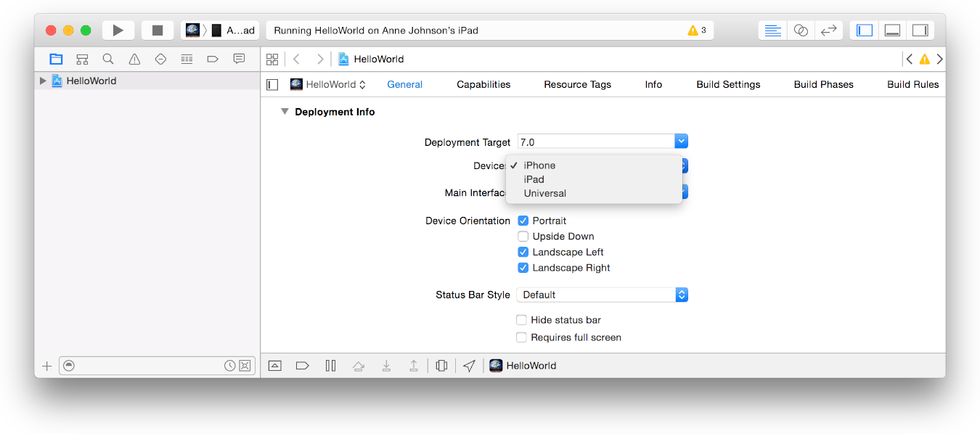Viewport: 980px width, 434px height.
Task: Open the Report navigator
Action: tap(239, 59)
